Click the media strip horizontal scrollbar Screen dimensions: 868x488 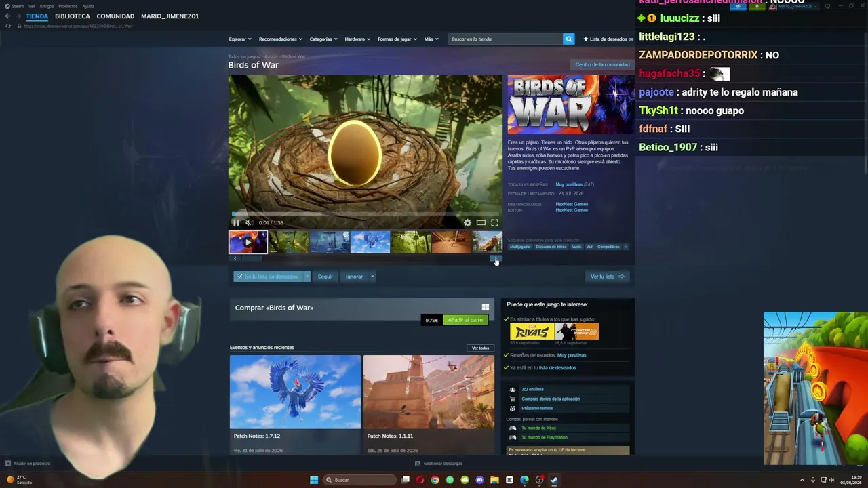pos(365,258)
